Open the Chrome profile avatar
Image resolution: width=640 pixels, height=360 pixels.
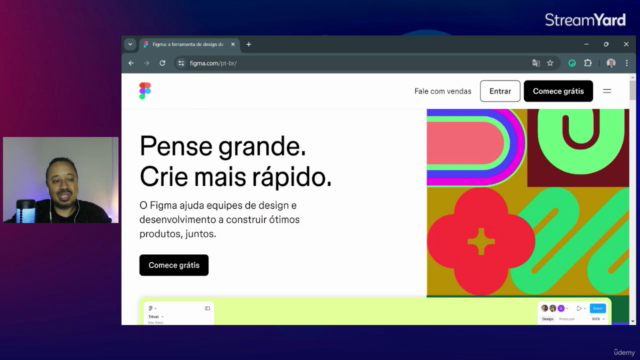(x=611, y=63)
